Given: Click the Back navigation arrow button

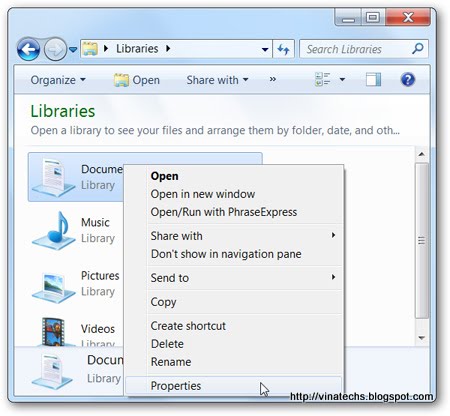Looking at the screenshot, I should pyautogui.click(x=28, y=49).
